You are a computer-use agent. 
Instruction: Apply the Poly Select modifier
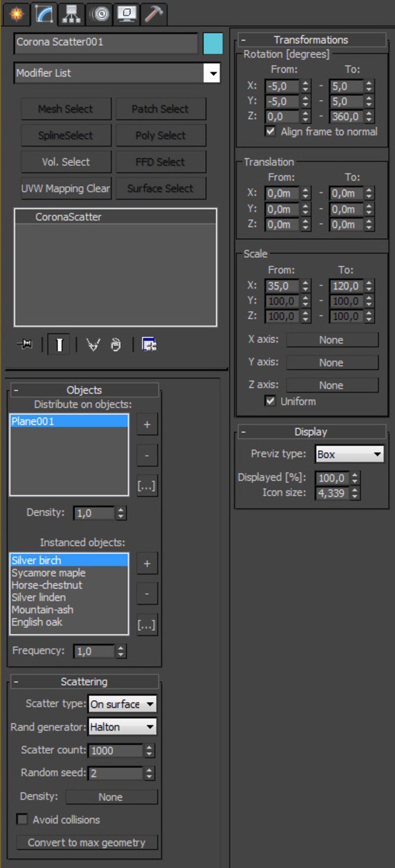(161, 135)
